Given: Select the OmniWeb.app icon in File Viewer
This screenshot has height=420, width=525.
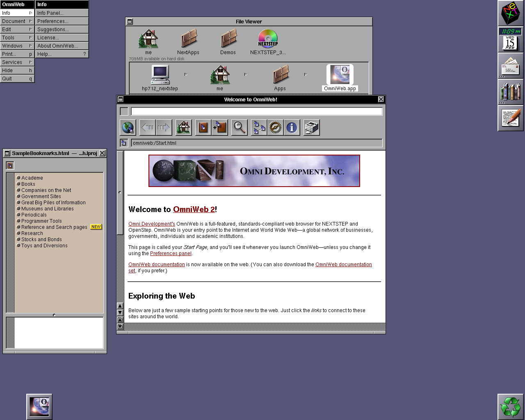Looking at the screenshot, I should [x=340, y=75].
